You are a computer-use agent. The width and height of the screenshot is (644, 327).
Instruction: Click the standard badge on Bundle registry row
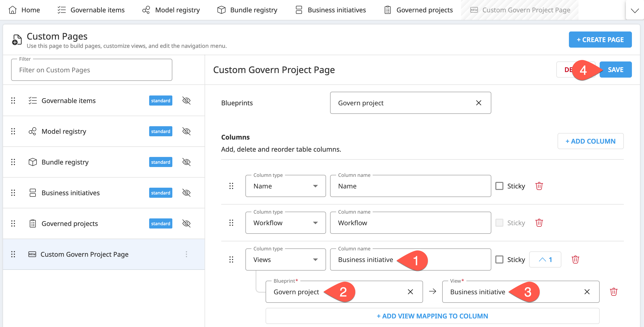click(x=160, y=162)
